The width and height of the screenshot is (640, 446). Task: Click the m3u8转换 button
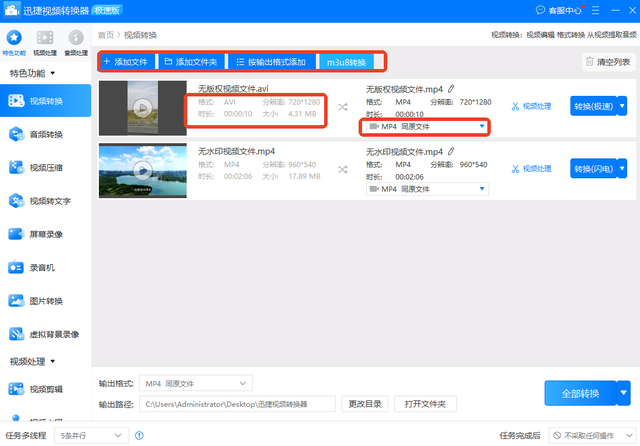346,62
